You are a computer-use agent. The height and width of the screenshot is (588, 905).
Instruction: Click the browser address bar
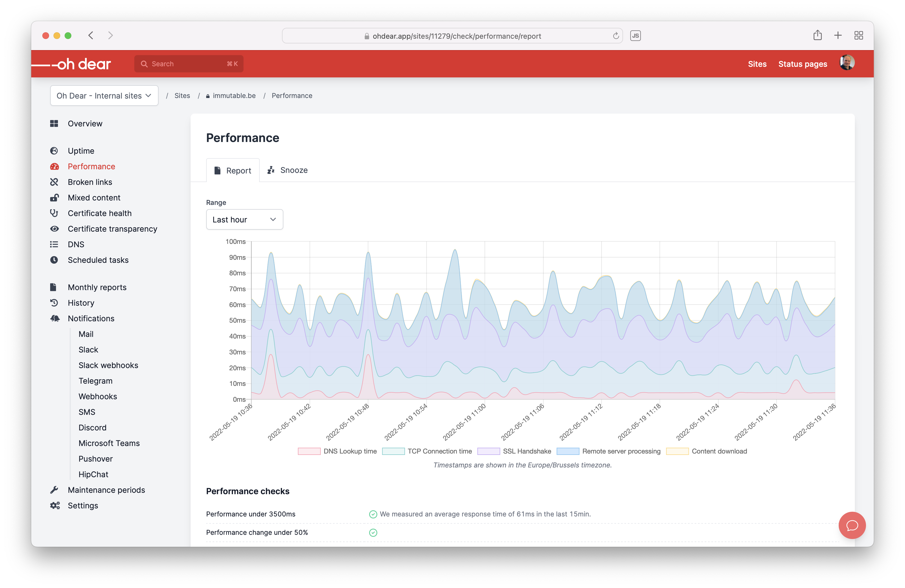coord(452,36)
